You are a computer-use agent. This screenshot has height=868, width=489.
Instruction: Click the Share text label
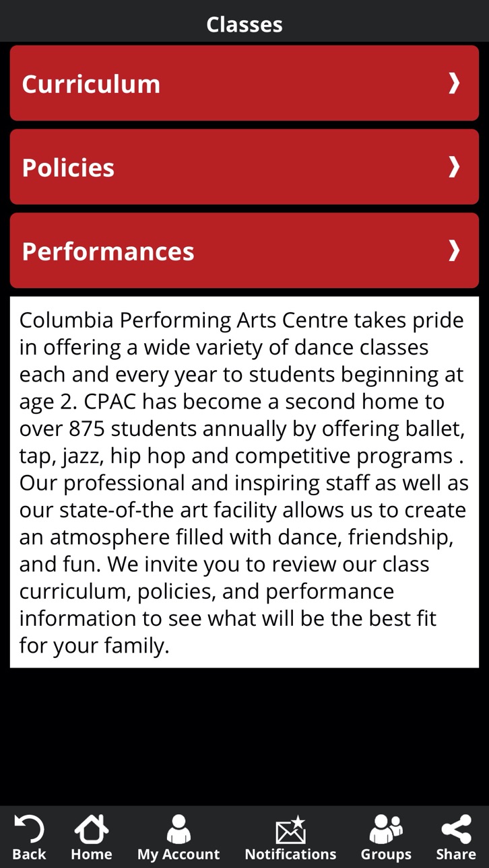click(456, 854)
